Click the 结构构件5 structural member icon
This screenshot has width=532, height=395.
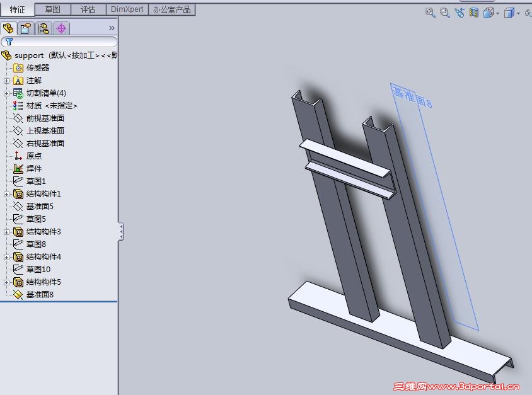point(18,282)
